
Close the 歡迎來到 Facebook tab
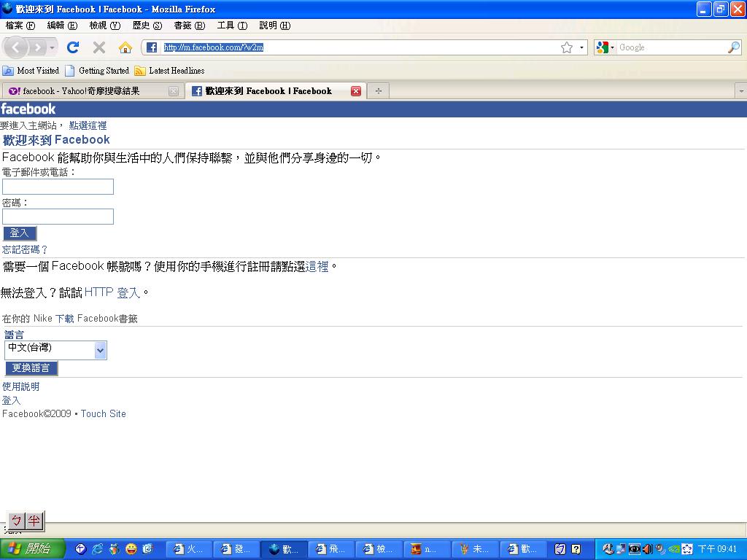pyautogui.click(x=356, y=91)
